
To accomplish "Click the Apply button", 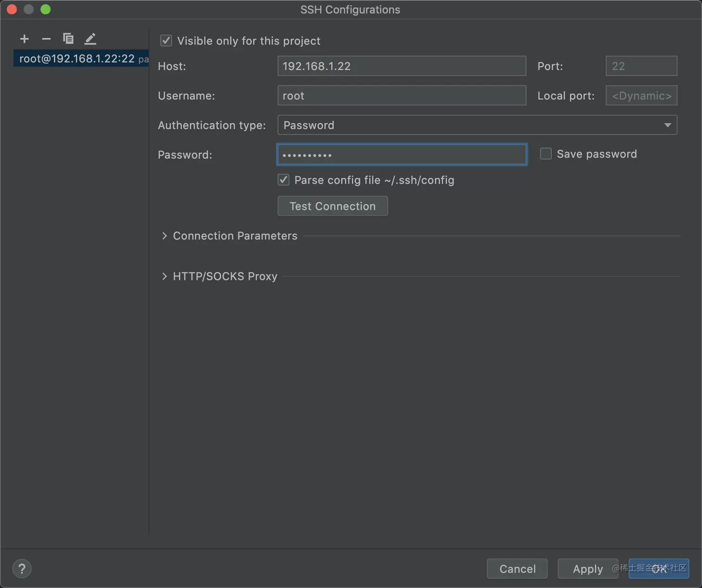I will pyautogui.click(x=588, y=569).
